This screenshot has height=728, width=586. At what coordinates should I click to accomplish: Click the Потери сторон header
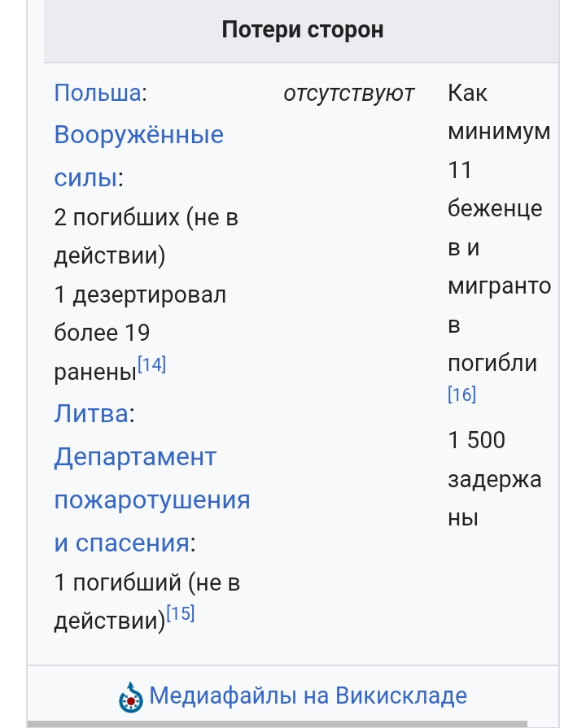(303, 30)
